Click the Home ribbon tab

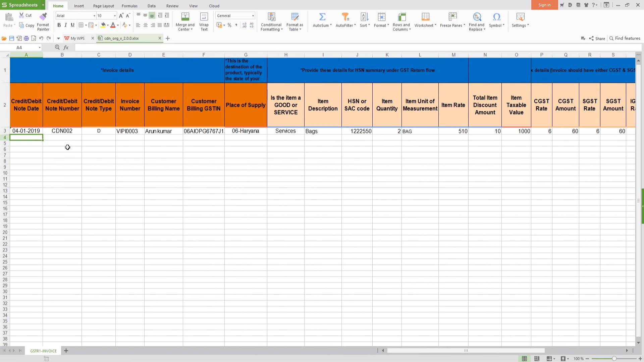coord(58,6)
